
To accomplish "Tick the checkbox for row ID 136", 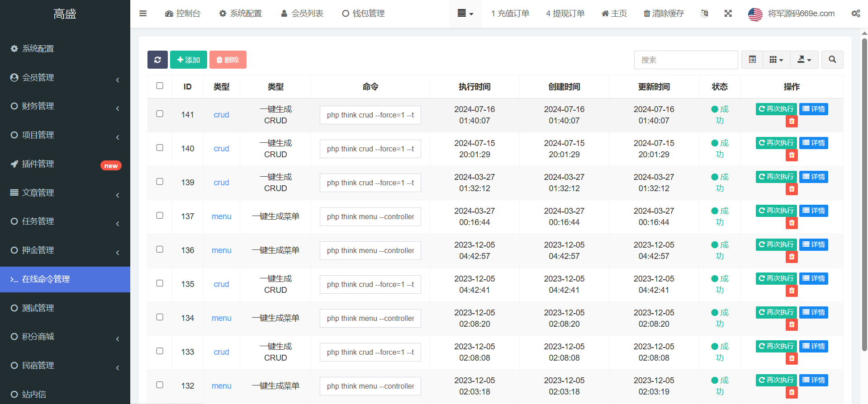I will [160, 249].
